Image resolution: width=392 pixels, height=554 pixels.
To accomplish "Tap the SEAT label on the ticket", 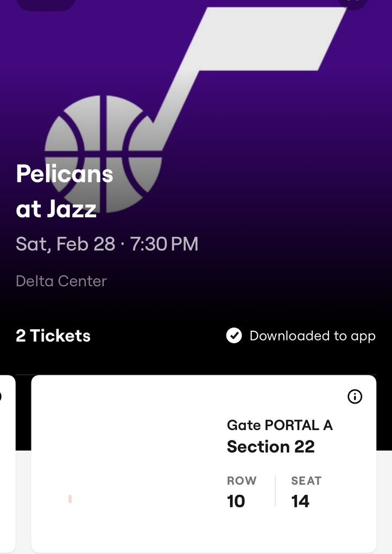I will [306, 481].
